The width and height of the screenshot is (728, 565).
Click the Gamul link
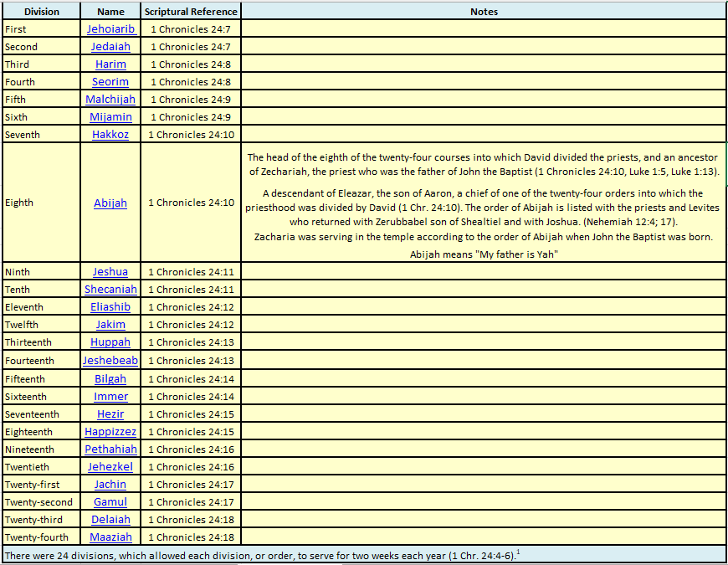pos(110,502)
